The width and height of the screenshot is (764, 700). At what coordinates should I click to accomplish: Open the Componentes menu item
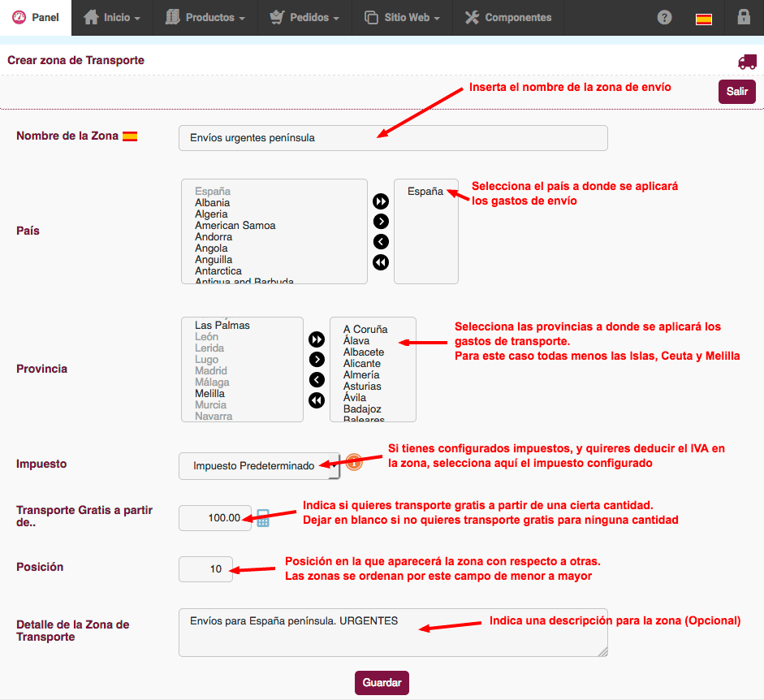click(508, 17)
